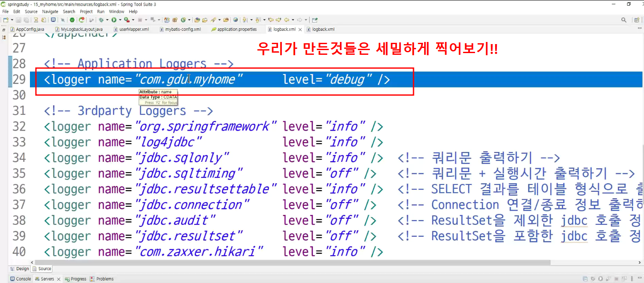644x283 pixels.
Task: Open the Run menu
Action: click(x=101, y=12)
